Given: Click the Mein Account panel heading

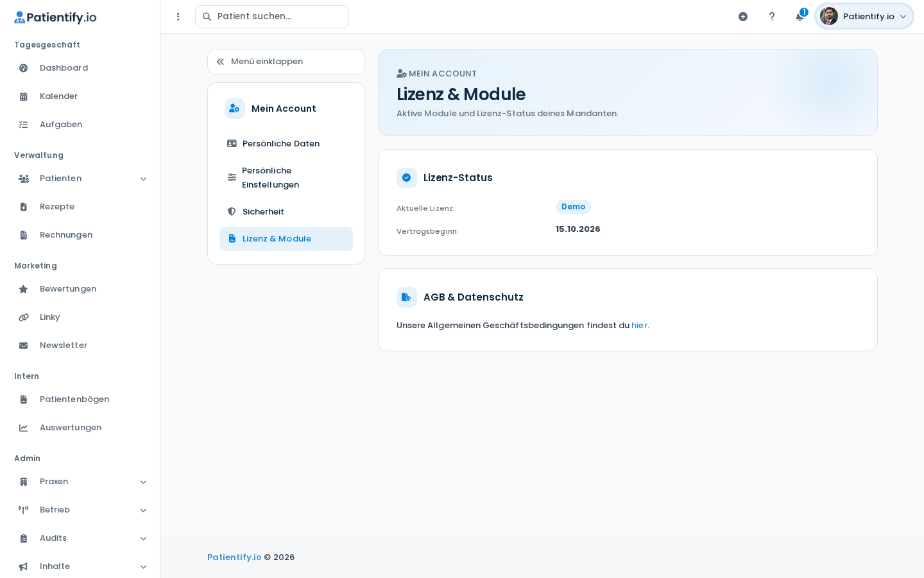Looking at the screenshot, I should pyautogui.click(x=284, y=109).
